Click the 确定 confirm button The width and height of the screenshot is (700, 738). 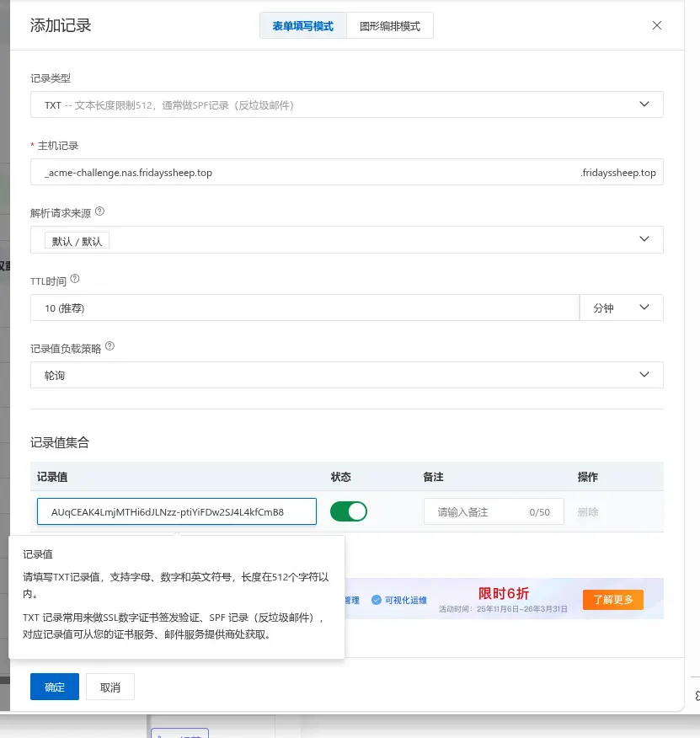pyautogui.click(x=54, y=687)
